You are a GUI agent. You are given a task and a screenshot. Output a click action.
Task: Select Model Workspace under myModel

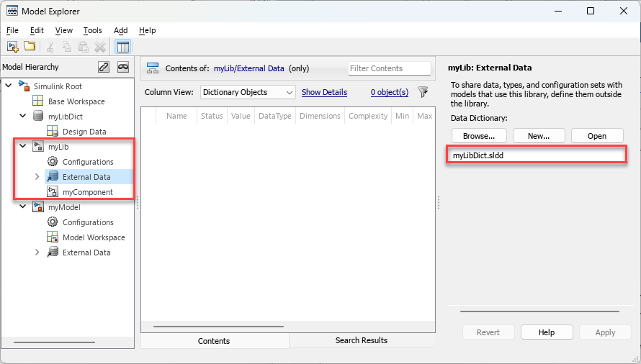point(93,237)
